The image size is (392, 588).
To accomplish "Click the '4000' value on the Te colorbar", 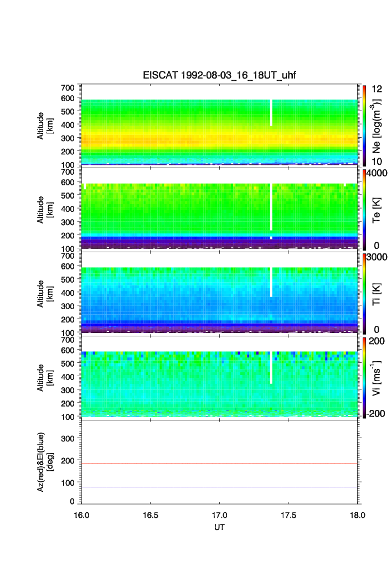I will tap(377, 173).
